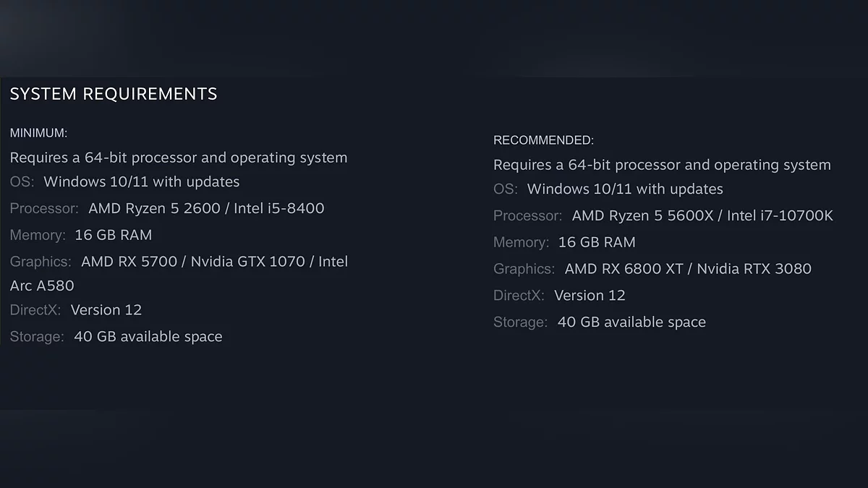
Task: Click the minimum OS label
Action: coord(22,182)
